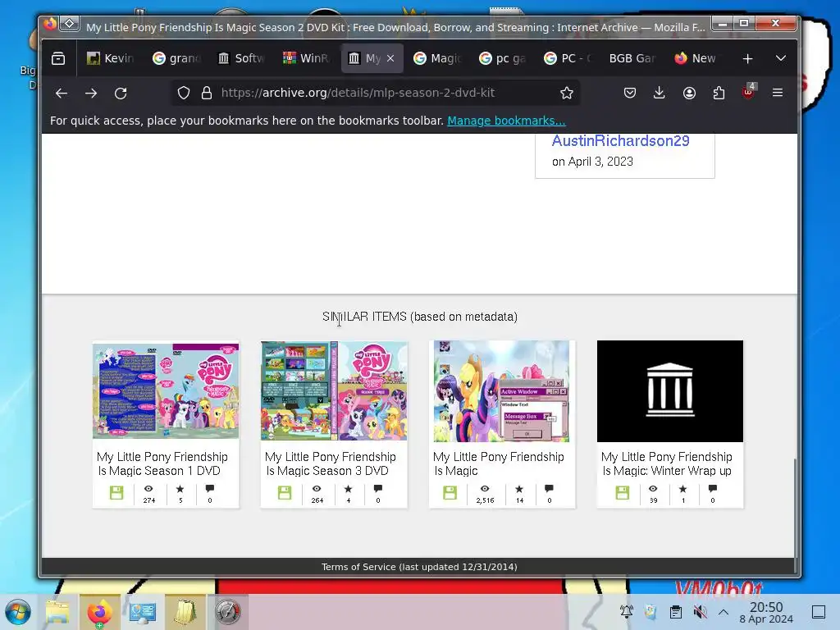Open the Manage bookmarks link
This screenshot has height=630, width=840.
[x=506, y=121]
